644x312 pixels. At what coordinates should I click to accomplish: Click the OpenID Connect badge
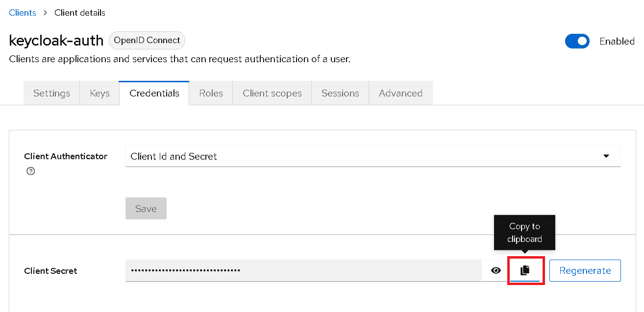click(147, 40)
